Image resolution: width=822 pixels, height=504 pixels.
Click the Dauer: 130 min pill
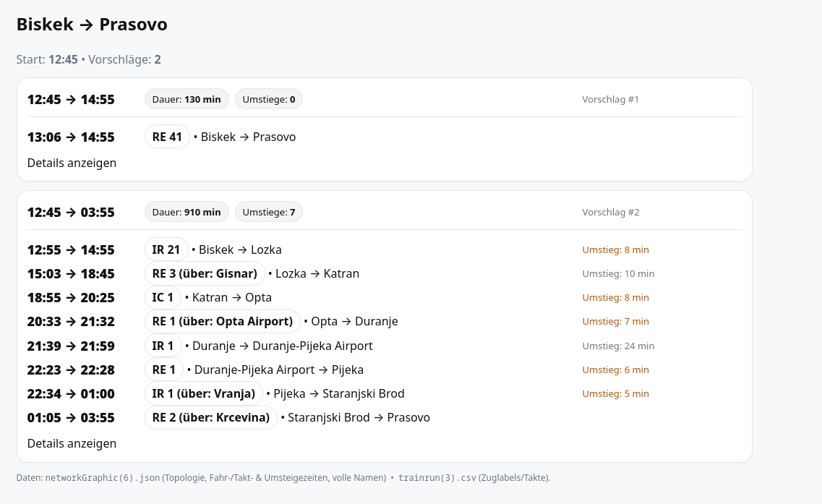(187, 99)
